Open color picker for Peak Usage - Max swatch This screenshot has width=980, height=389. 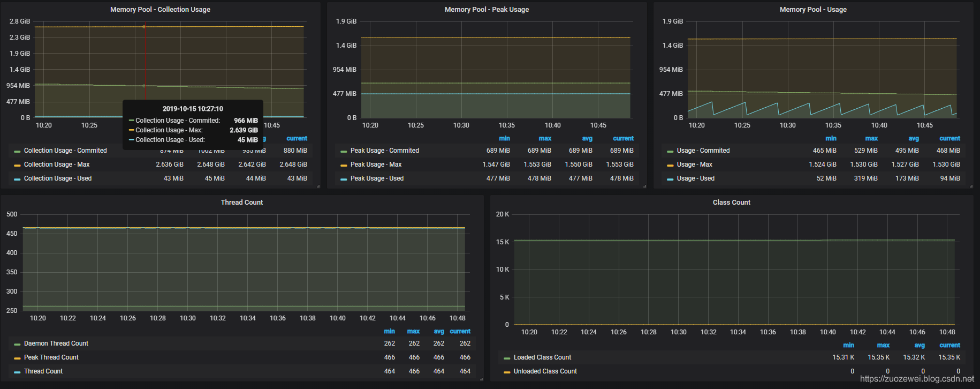coord(344,165)
